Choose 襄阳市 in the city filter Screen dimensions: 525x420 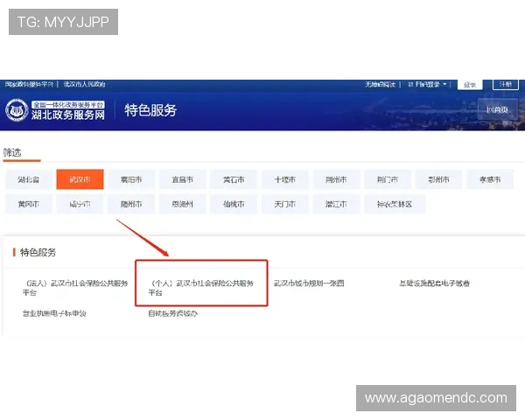coord(131,179)
